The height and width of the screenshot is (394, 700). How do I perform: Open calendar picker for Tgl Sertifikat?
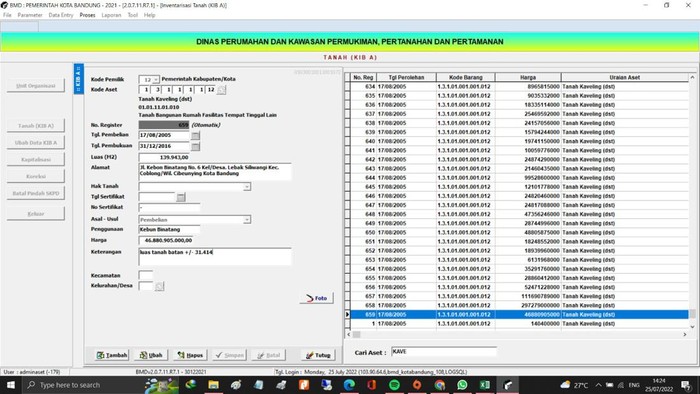click(x=181, y=197)
